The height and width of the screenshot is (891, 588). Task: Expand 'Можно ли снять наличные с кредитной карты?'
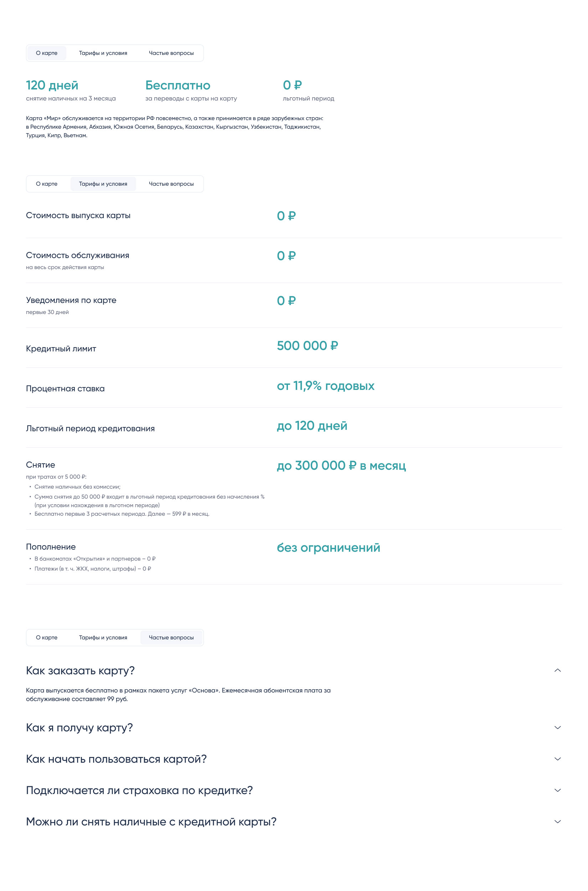[x=151, y=822]
